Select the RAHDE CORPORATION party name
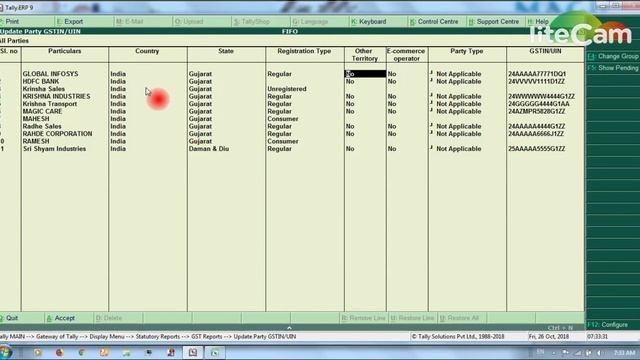Viewport: 640px width, 360px height. (x=58, y=133)
